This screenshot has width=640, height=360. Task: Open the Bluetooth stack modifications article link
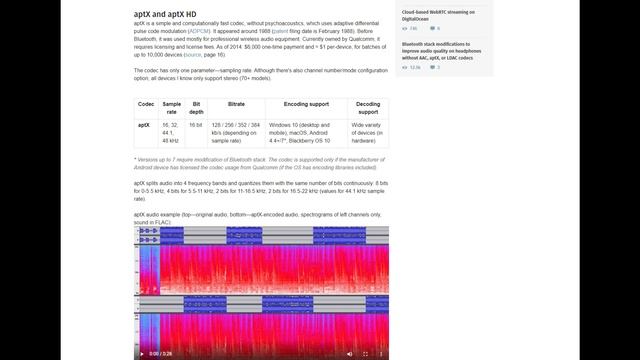441,51
